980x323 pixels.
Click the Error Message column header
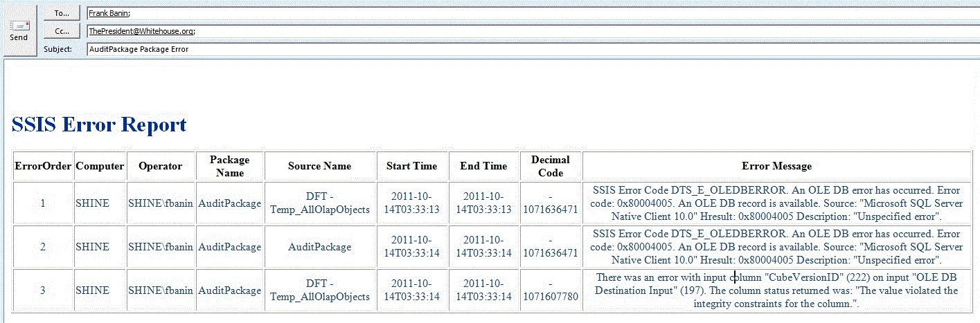coord(776,166)
